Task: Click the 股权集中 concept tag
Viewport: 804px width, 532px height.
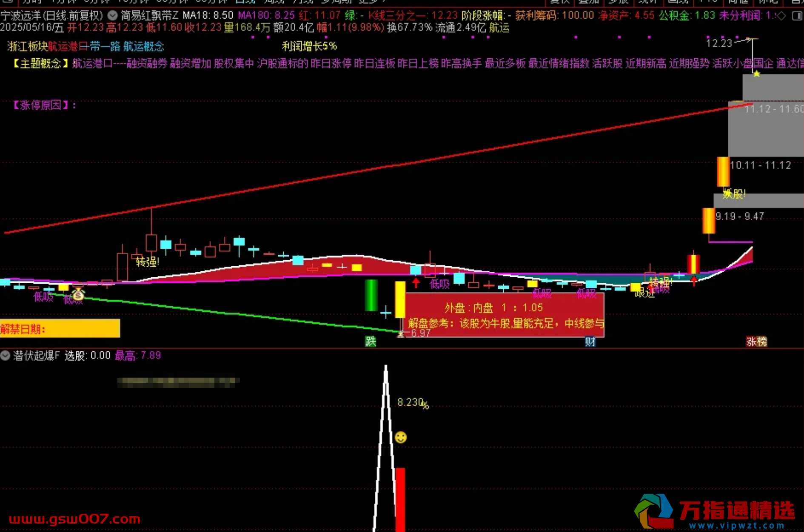Action: click(234, 63)
